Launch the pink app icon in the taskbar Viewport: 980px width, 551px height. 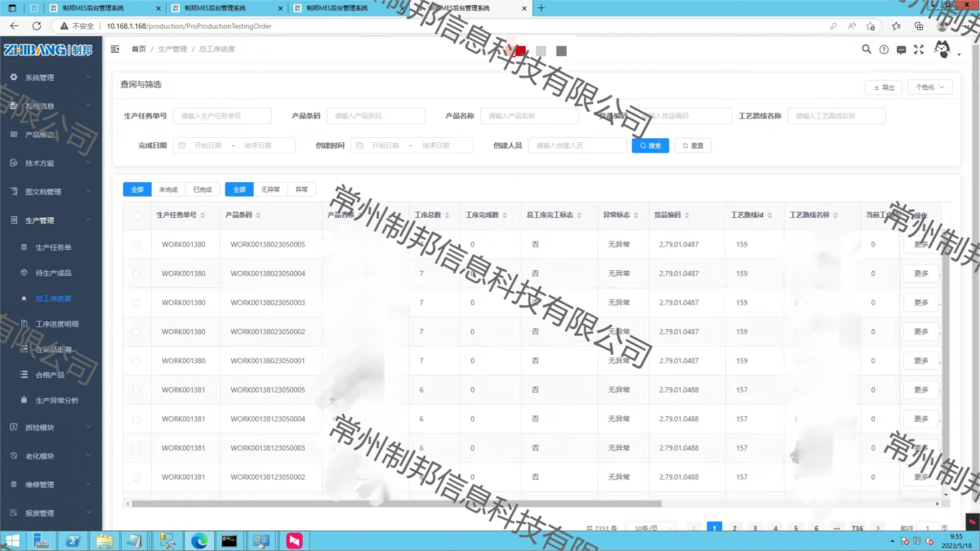click(x=294, y=540)
